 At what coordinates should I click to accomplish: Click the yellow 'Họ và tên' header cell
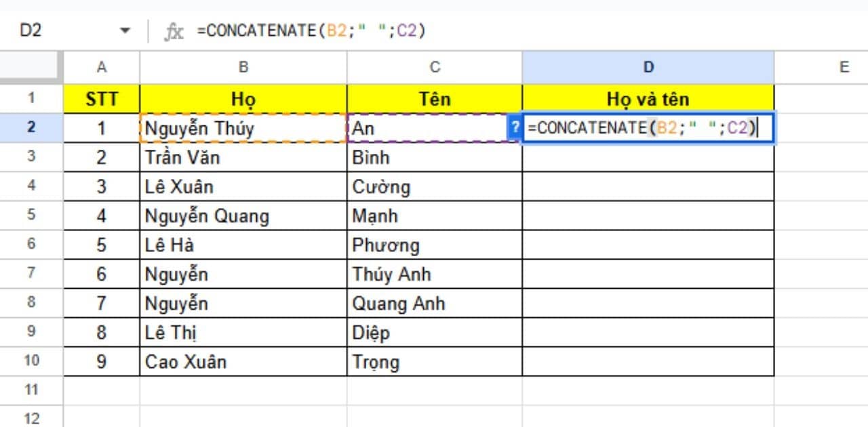point(648,98)
